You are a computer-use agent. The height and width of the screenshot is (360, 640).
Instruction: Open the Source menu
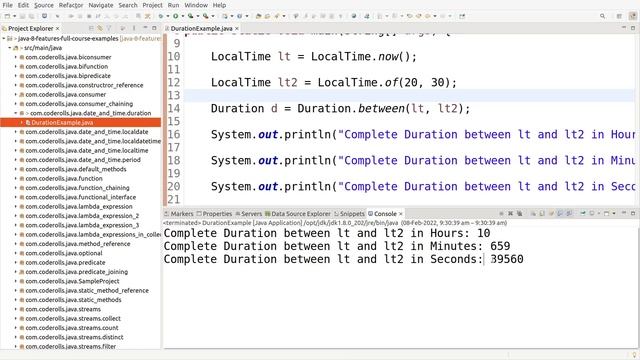tap(44, 5)
